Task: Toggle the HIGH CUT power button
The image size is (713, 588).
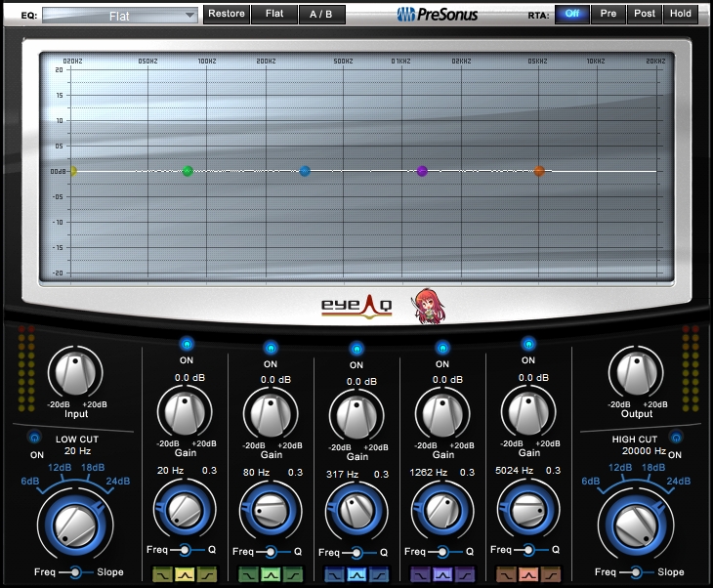Action: pyautogui.click(x=676, y=438)
